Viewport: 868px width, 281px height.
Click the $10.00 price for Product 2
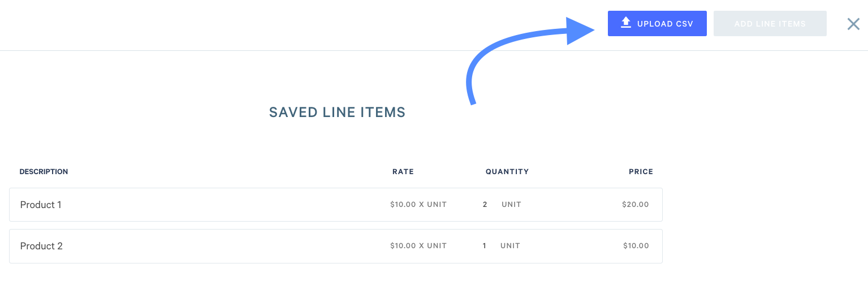tap(636, 246)
